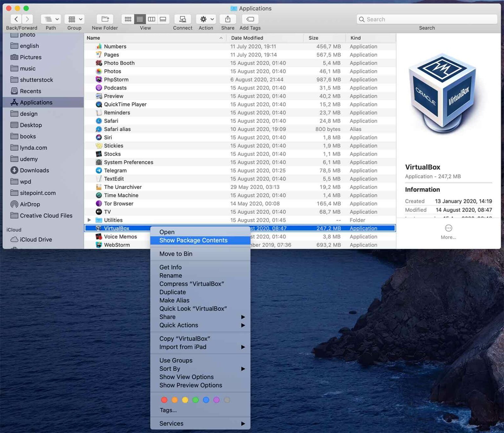The width and height of the screenshot is (504, 433).
Task: Click More in the info panel
Action: [x=448, y=231]
